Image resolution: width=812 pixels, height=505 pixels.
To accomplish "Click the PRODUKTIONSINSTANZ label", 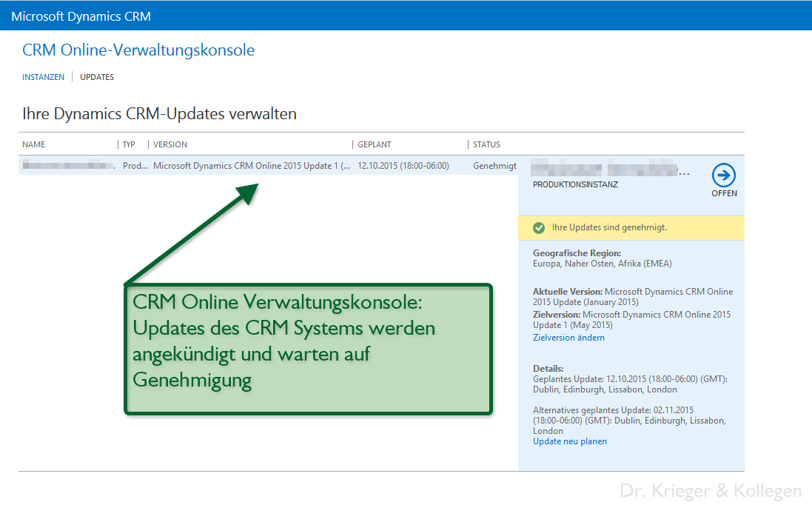I will [x=575, y=184].
